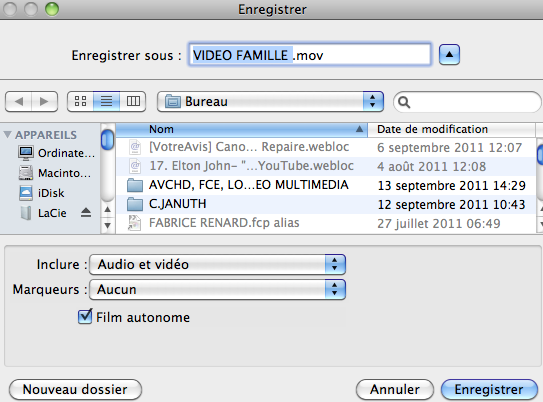Click the Annuler button
Viewport: 543px width, 402px height.
(x=395, y=390)
